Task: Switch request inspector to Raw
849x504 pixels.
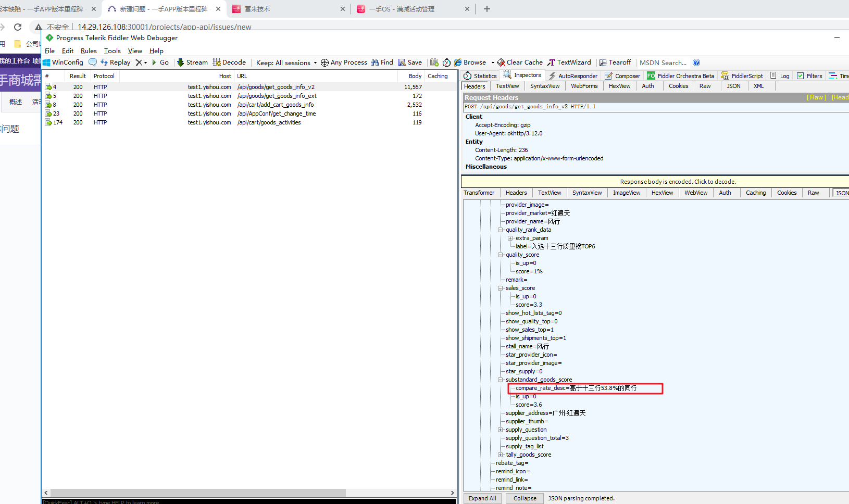Action: [705, 86]
